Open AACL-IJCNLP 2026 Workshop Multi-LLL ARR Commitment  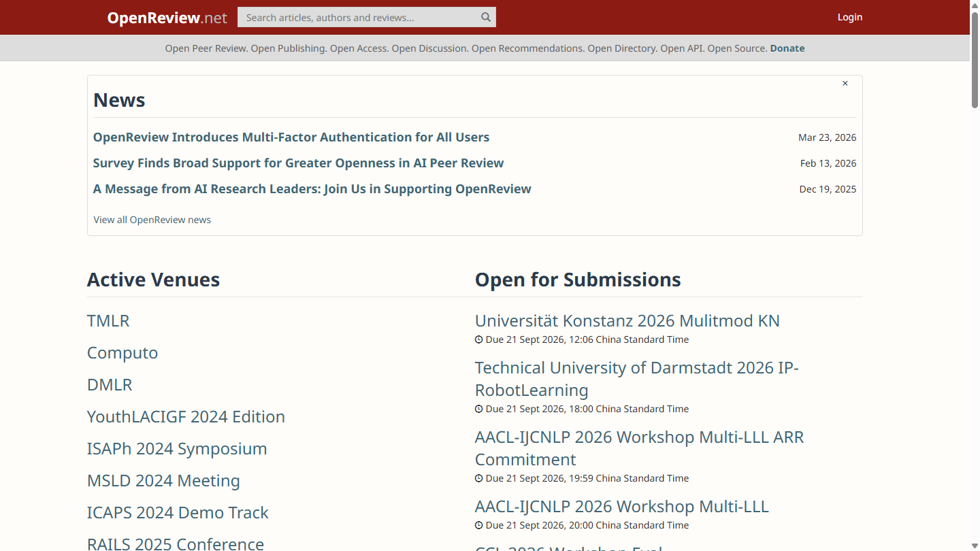(x=639, y=448)
